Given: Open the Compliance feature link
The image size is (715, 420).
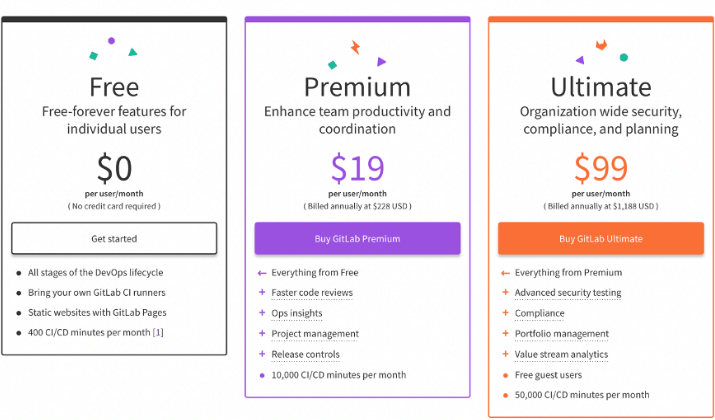Looking at the screenshot, I should (539, 313).
